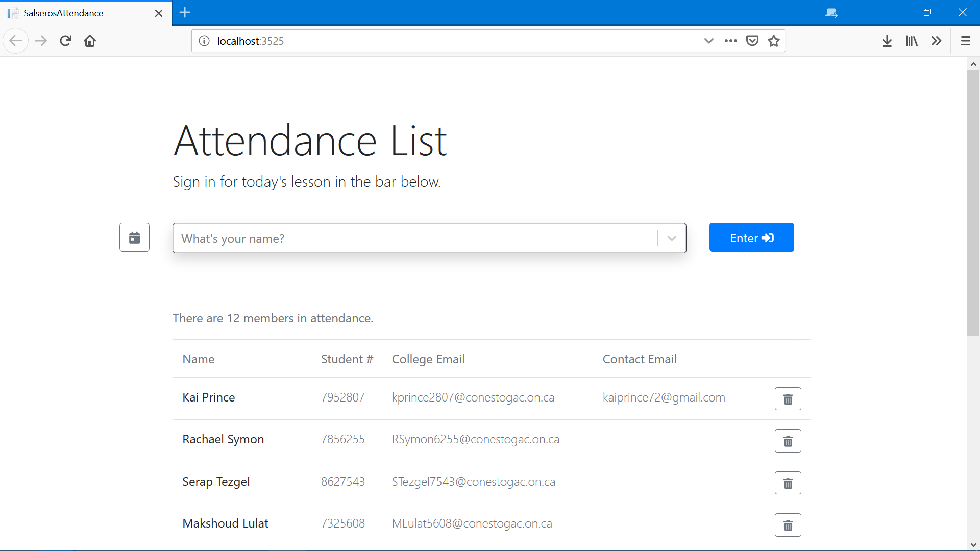The height and width of the screenshot is (551, 980).
Task: Remove Serap Tezgel from the list
Action: click(788, 483)
